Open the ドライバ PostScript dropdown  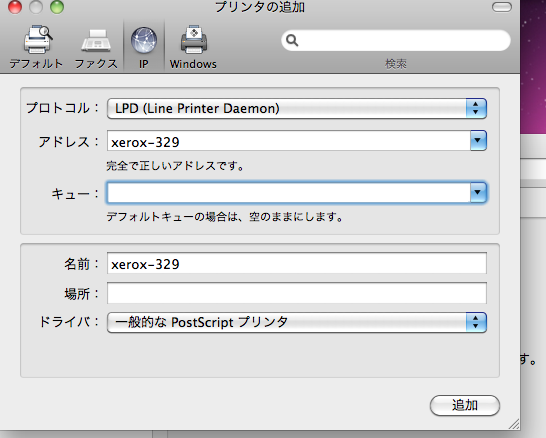click(x=297, y=322)
